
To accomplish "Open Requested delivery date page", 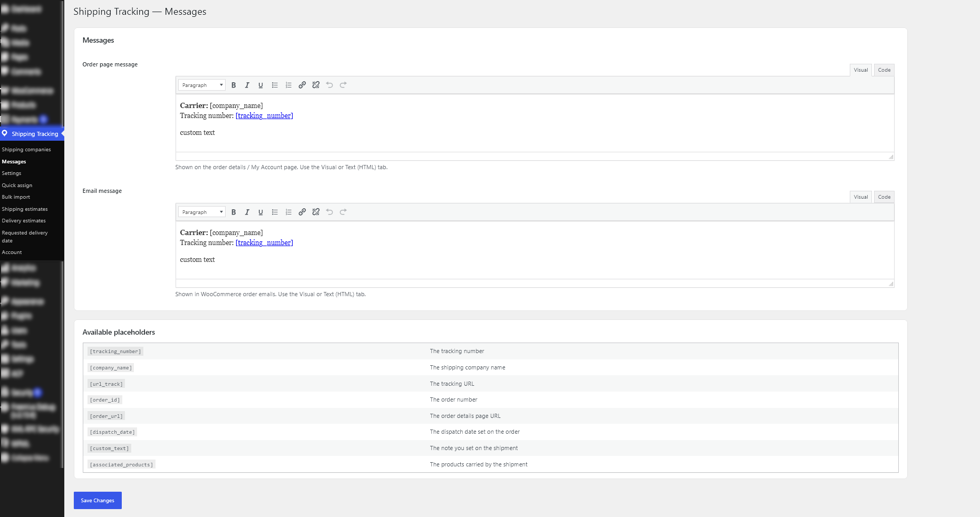I will pyautogui.click(x=25, y=237).
